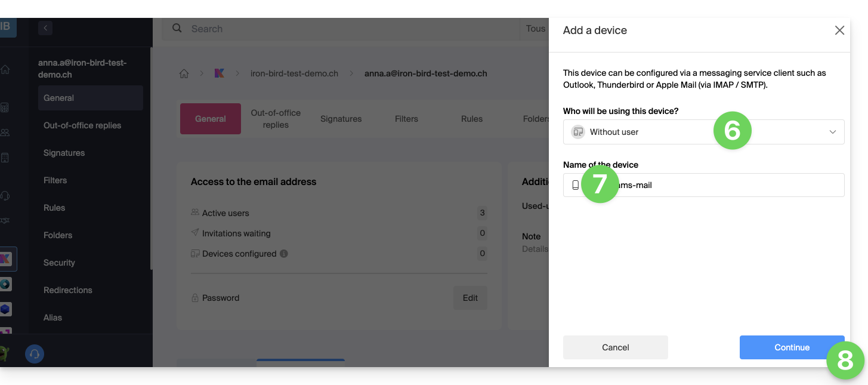Switch to the Out-of-office replies tab
Viewport: 868px width, 385px height.
pyautogui.click(x=276, y=119)
